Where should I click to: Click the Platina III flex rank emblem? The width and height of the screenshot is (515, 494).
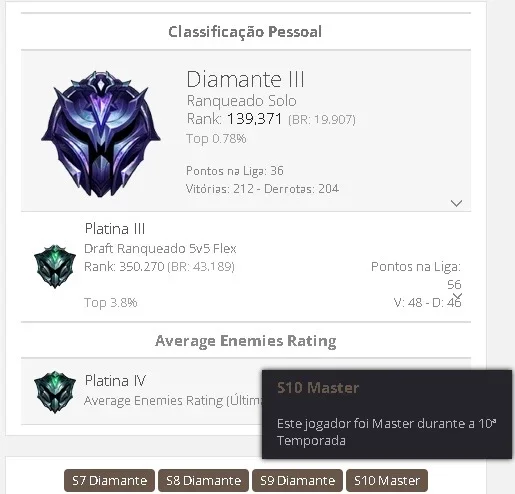(x=55, y=266)
